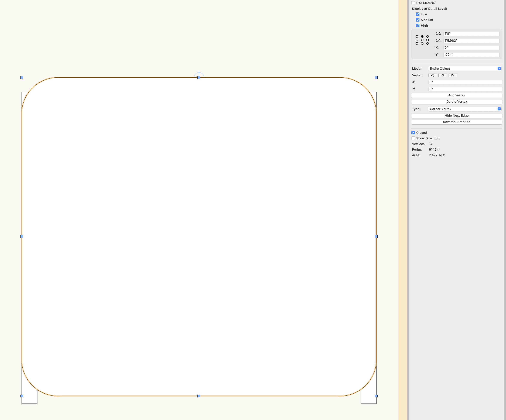Click the Add Vertex button
The height and width of the screenshot is (420, 506).
pyautogui.click(x=456, y=95)
